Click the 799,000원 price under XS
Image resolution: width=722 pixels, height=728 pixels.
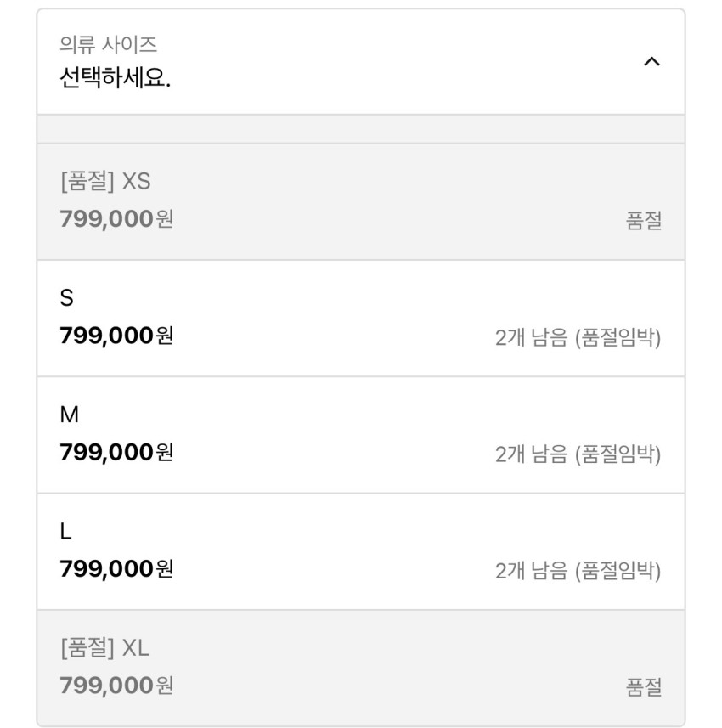pyautogui.click(x=116, y=219)
